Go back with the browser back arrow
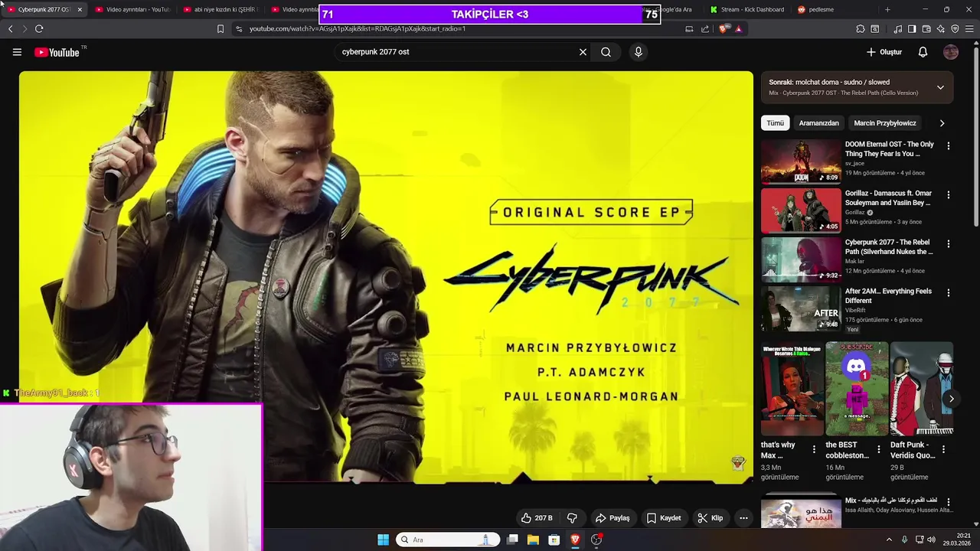Viewport: 980px width, 551px height. click(10, 28)
